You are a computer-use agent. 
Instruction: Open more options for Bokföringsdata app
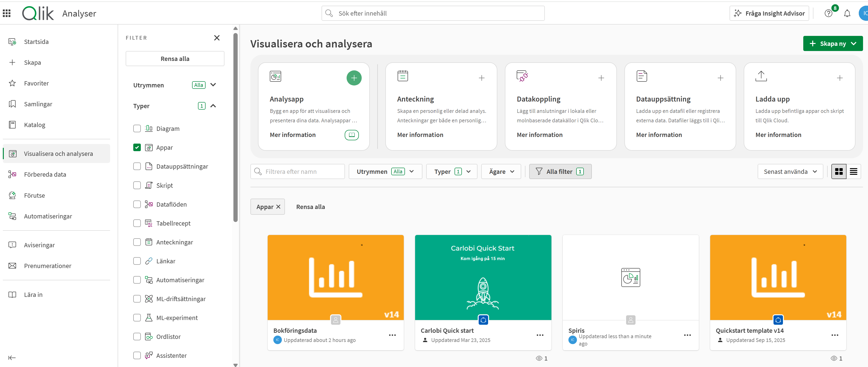tap(392, 335)
